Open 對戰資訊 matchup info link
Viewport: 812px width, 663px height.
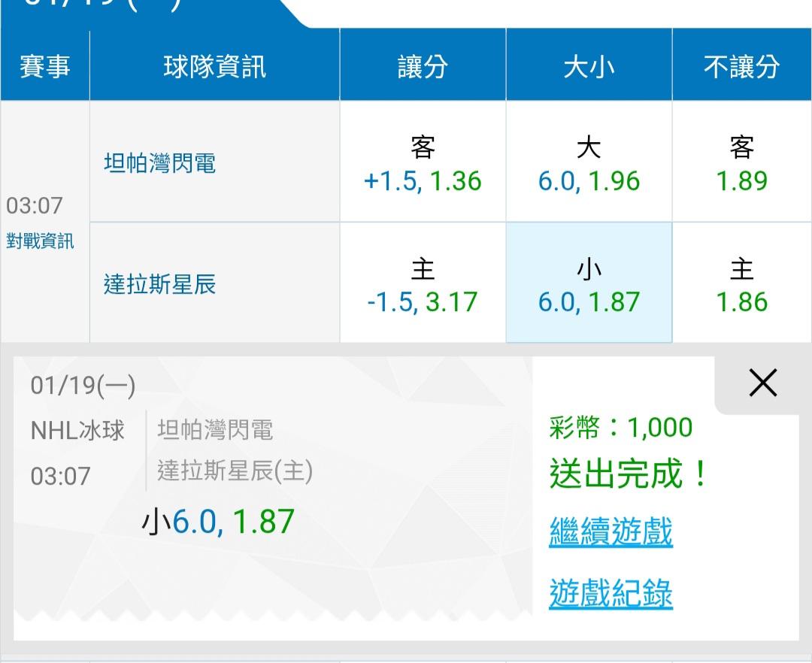[x=40, y=241]
